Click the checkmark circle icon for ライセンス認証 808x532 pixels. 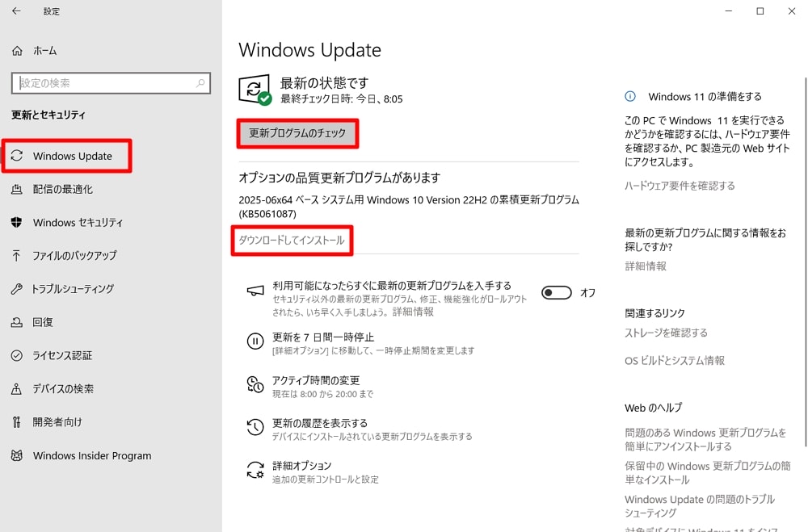(16, 355)
